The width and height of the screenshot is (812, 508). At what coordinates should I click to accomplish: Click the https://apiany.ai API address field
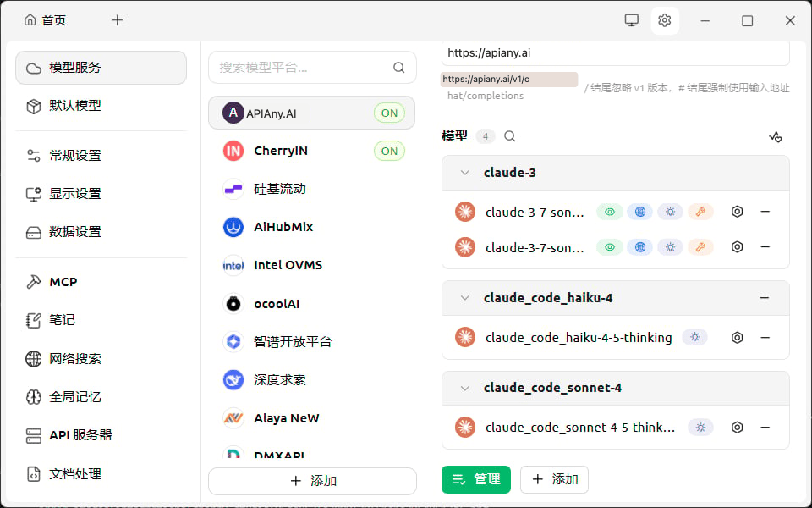click(616, 52)
